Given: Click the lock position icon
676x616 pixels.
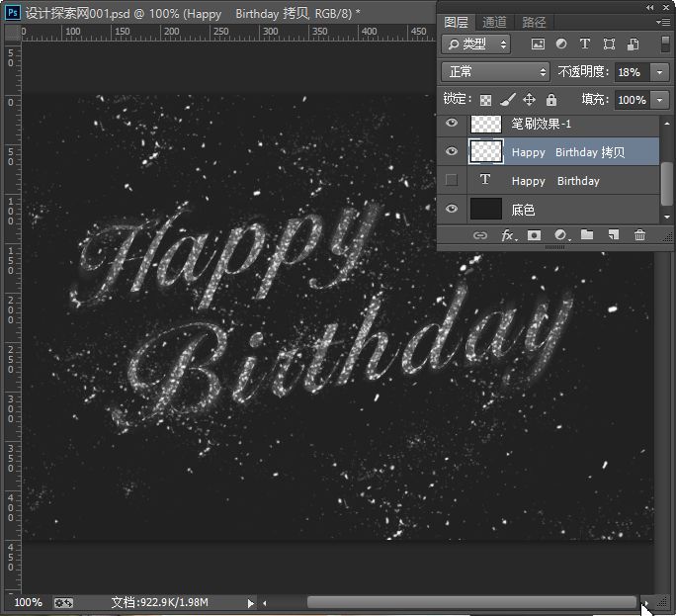Looking at the screenshot, I should tap(529, 100).
